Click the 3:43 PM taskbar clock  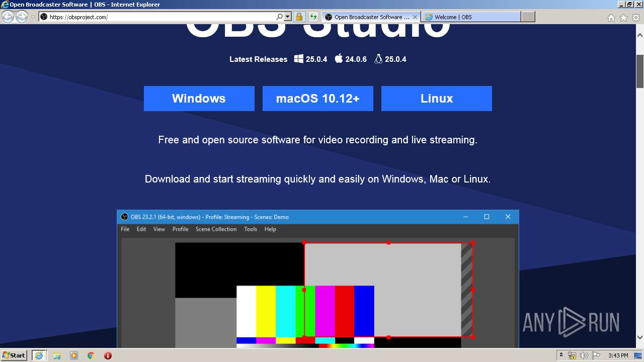618,355
